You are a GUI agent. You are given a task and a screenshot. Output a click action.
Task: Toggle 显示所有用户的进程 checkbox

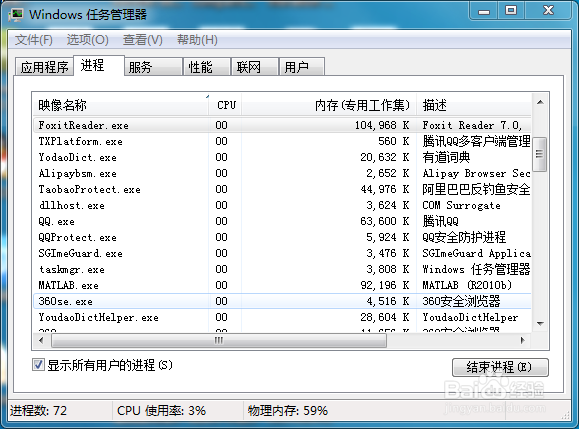coord(38,365)
